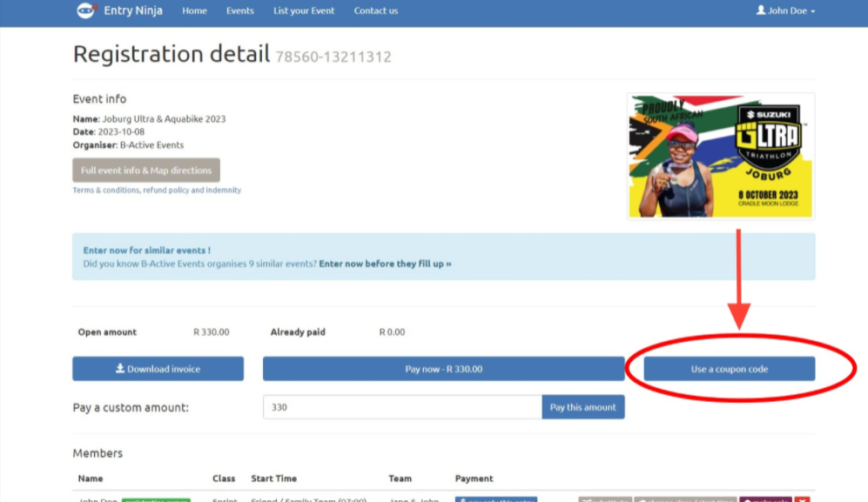This screenshot has width=868, height=502.
Task: Click event name Joburg Ultra & Aquabike 2023
Action: pos(164,118)
